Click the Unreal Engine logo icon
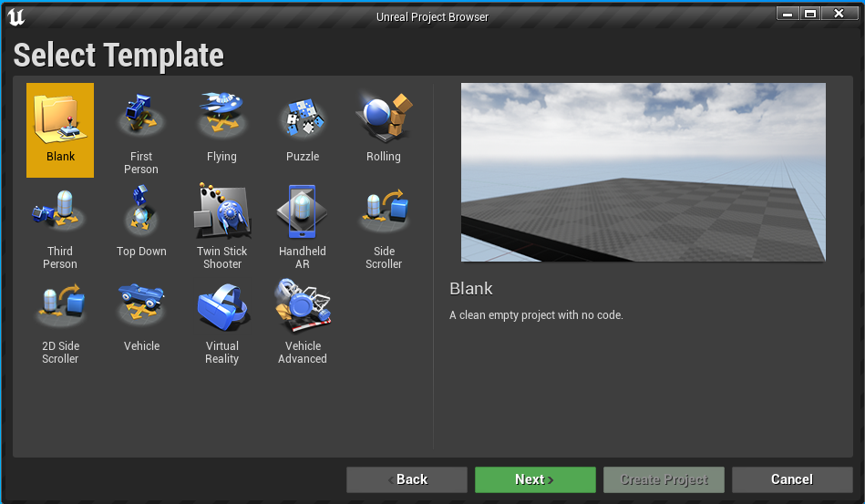Screen dimensions: 865x504 15,16
